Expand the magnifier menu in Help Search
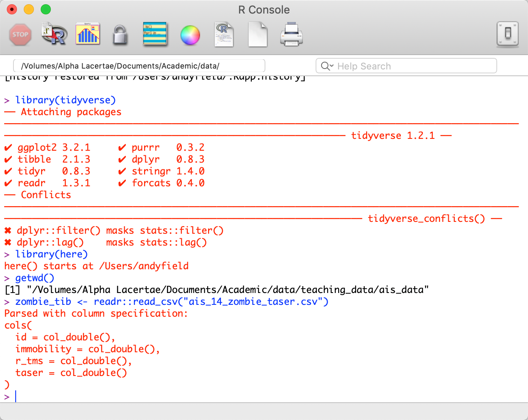This screenshot has width=528, height=420. [327, 66]
